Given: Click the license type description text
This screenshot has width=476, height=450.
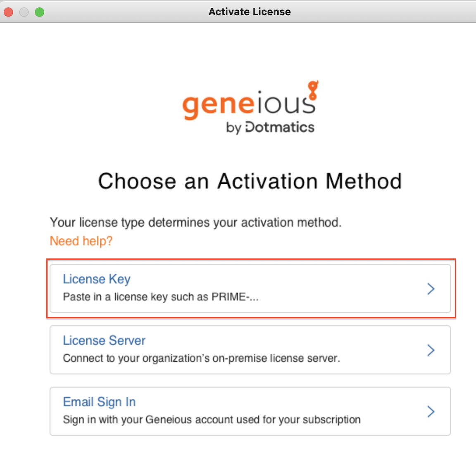Looking at the screenshot, I should click(x=195, y=222).
